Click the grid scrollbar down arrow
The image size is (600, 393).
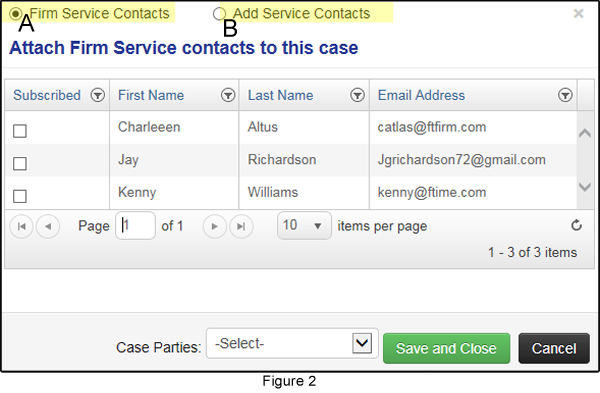tap(585, 187)
